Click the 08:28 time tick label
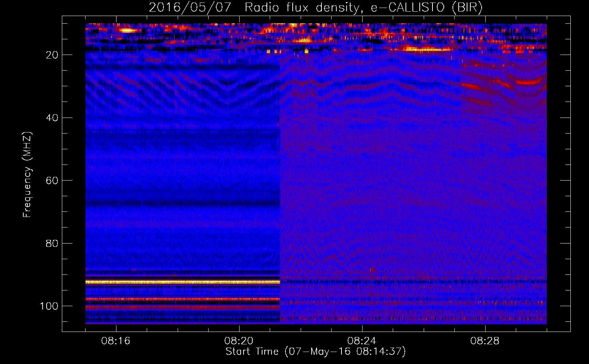Image resolution: width=589 pixels, height=364 pixels. click(485, 341)
